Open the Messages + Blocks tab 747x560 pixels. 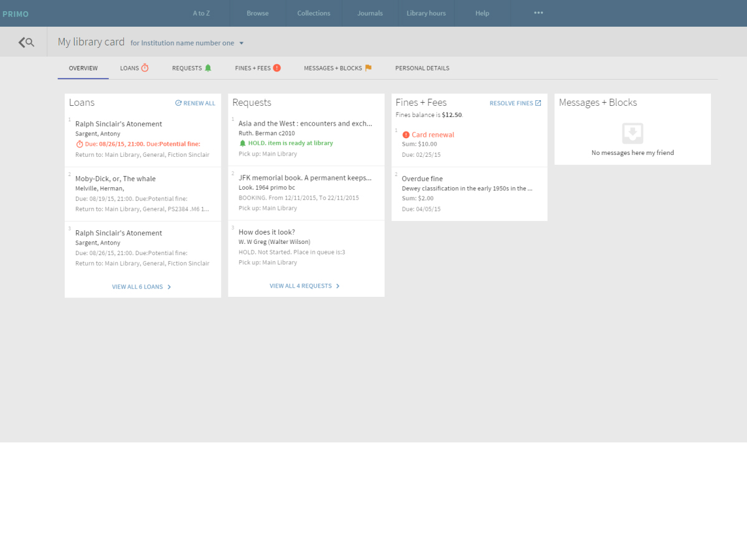(x=337, y=68)
